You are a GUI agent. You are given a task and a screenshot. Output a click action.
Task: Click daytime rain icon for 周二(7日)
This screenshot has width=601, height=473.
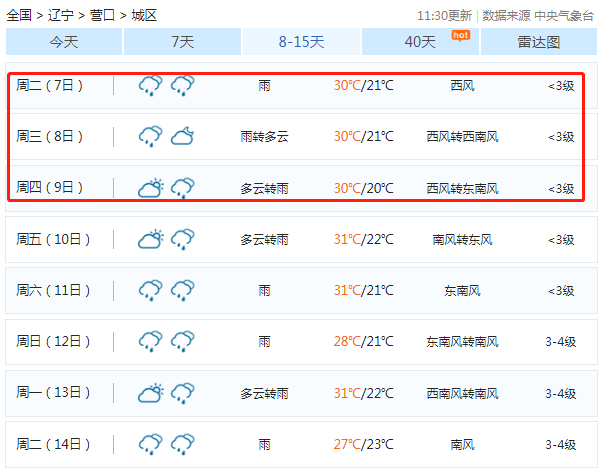[x=150, y=85]
